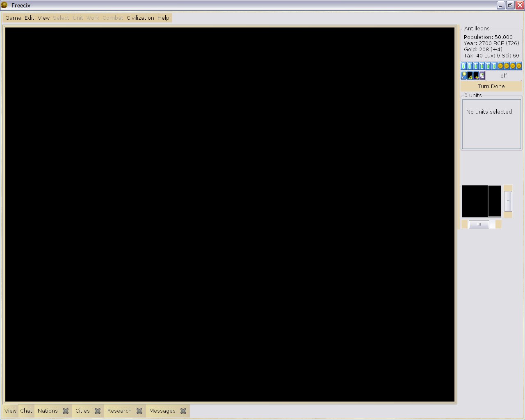The width and height of the screenshot is (525, 420).
Task: Expand the View menu in menu bar
Action: coord(43,18)
